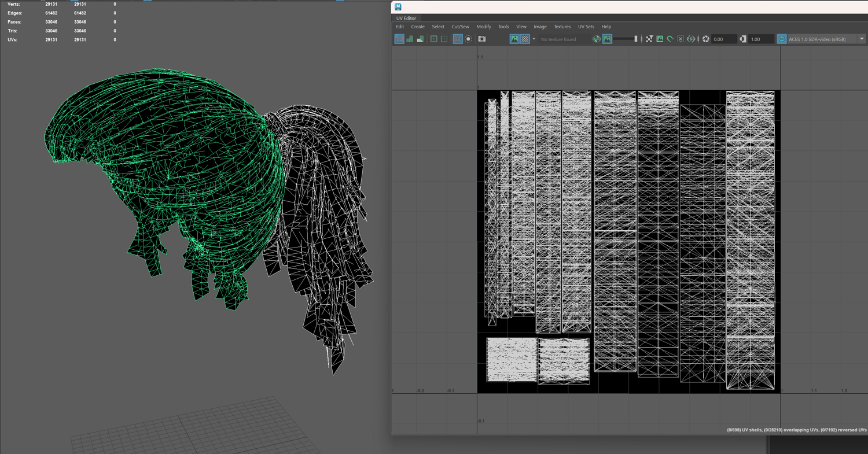Open the Textures menu
This screenshot has width=868, height=454.
(562, 27)
